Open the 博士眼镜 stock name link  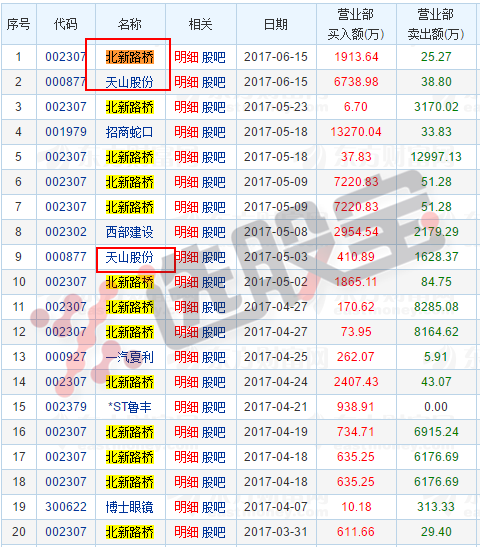click(129, 507)
